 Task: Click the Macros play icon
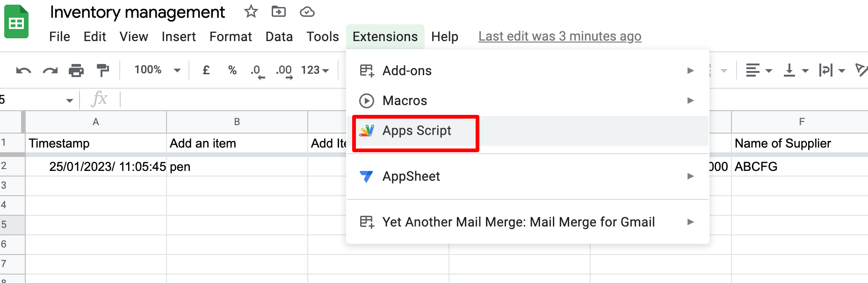pyautogui.click(x=367, y=100)
